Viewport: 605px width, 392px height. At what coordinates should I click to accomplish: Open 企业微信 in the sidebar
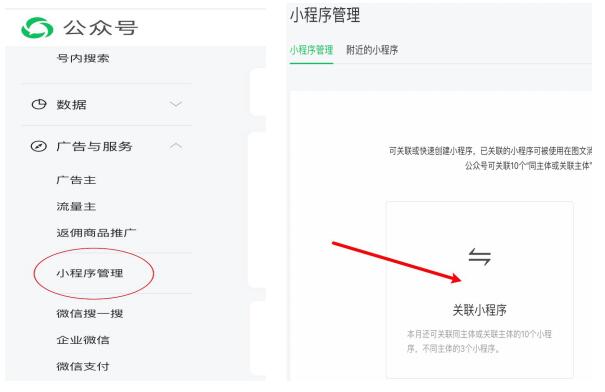click(x=83, y=340)
